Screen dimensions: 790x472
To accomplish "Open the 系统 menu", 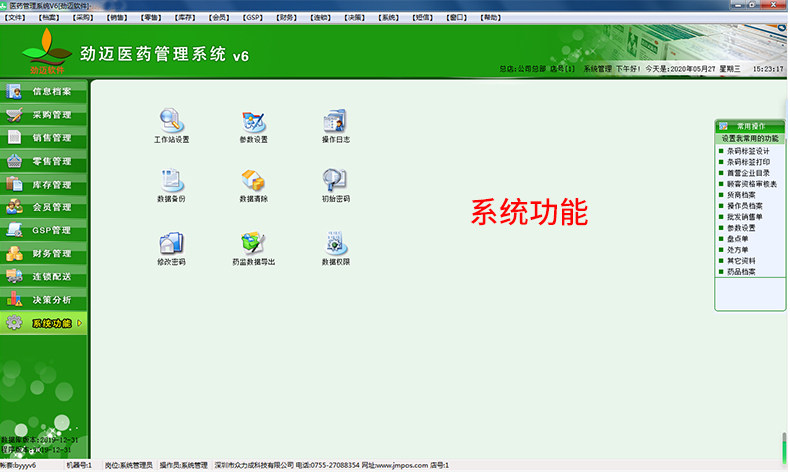I will click(x=388, y=18).
